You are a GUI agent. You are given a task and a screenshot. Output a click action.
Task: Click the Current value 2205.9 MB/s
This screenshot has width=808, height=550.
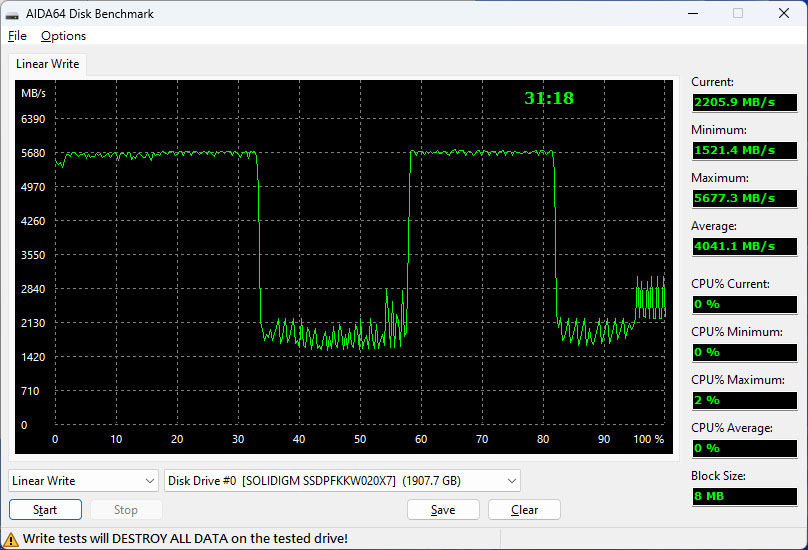pos(745,102)
